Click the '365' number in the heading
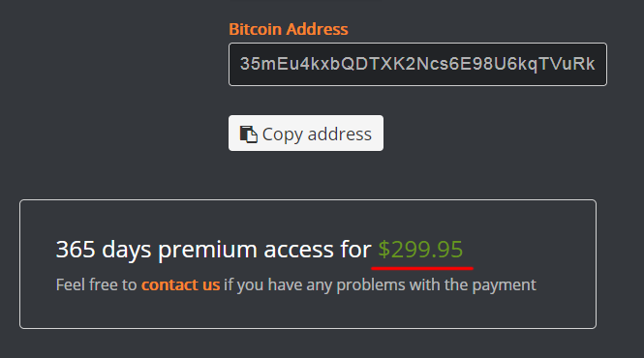Screen dimensions: 644x358 point(76,250)
